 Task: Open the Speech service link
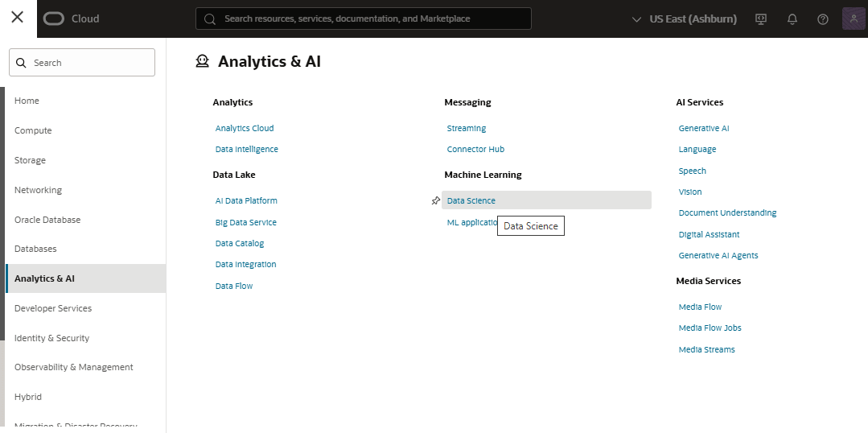pos(692,171)
